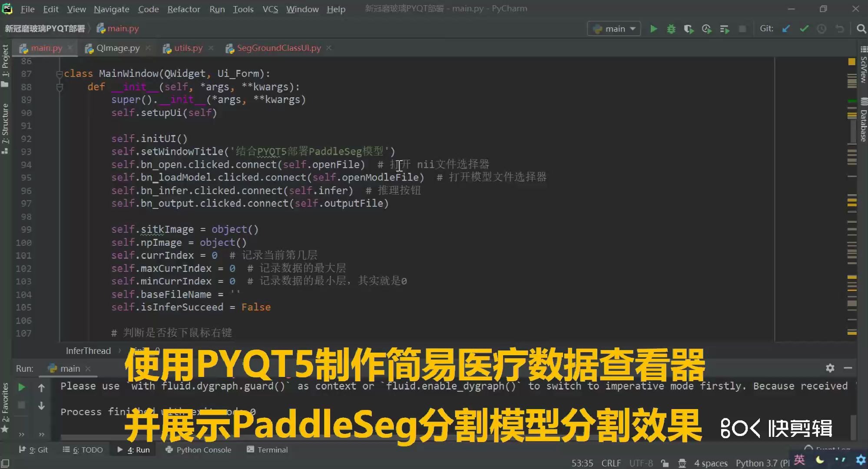
Task: Commit changes with Git green checkmark
Action: [804, 29]
